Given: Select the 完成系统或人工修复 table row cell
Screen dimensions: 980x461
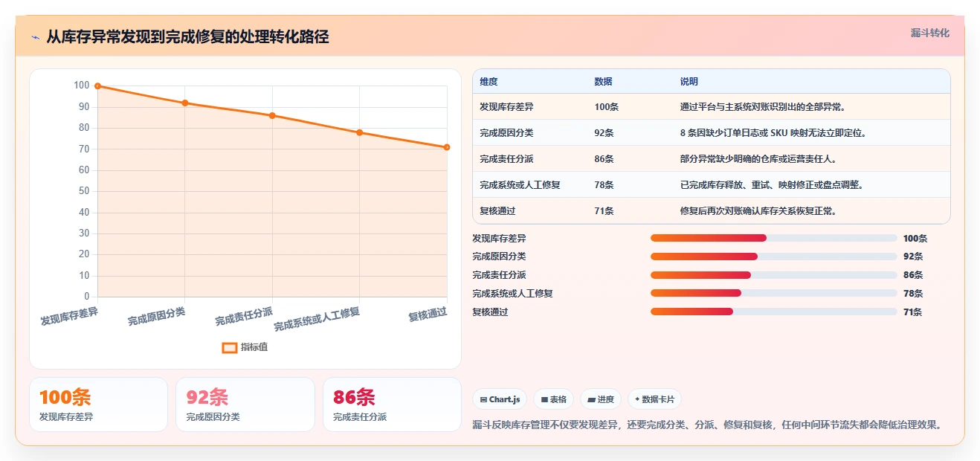Looking at the screenshot, I should tap(520, 185).
